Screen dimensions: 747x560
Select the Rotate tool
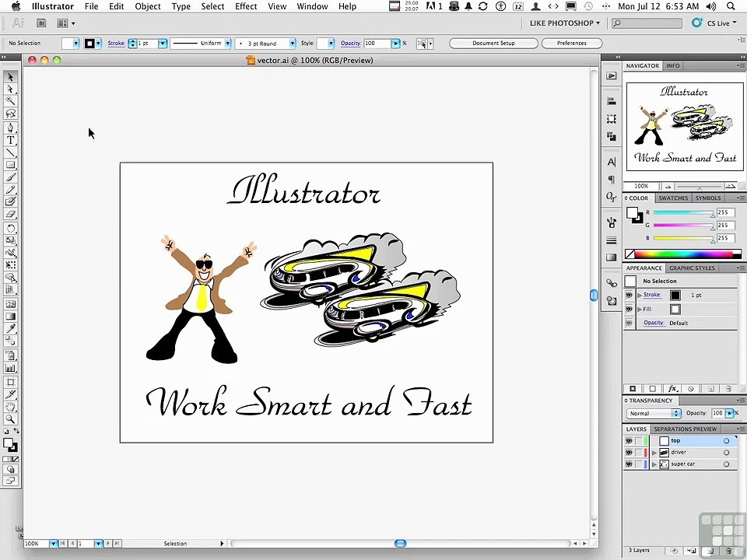[10, 229]
